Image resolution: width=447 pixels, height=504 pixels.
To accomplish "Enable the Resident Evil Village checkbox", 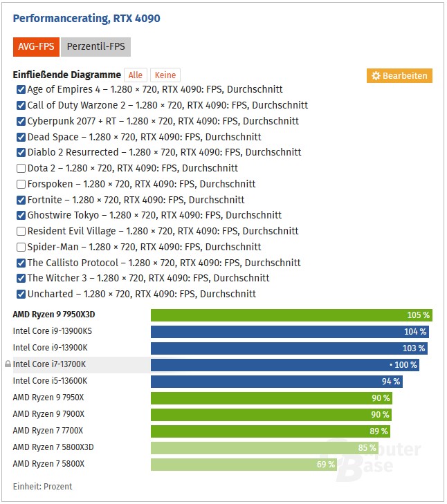I will click(21, 231).
